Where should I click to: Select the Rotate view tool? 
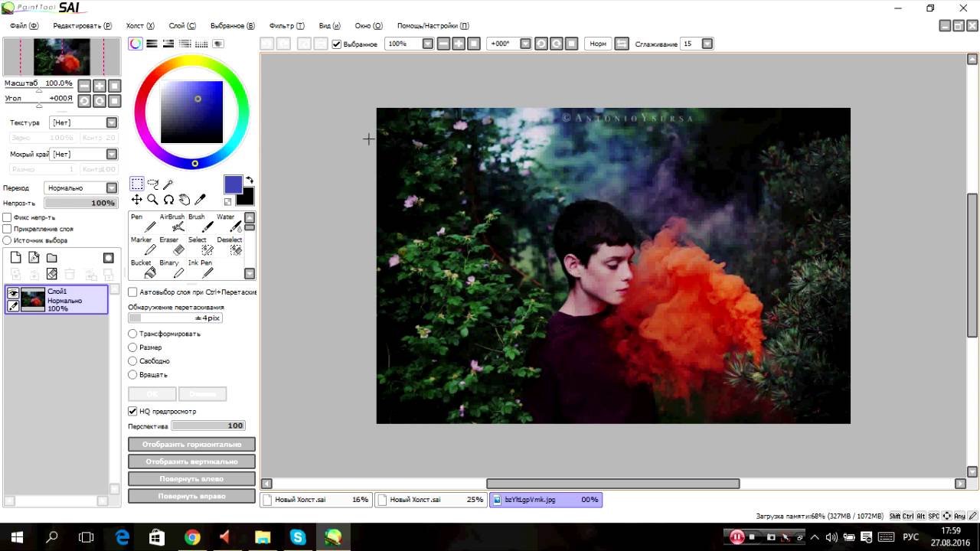click(168, 200)
